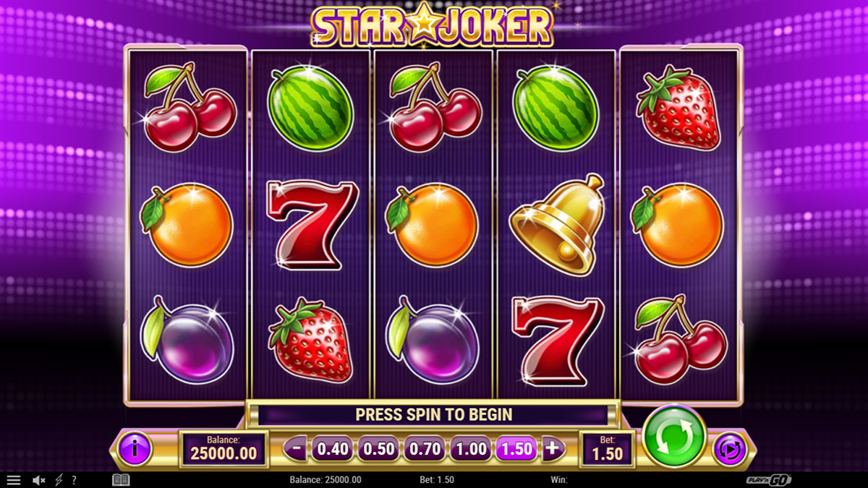Screen dimensions: 868x488
Task: Choose the 0.70 bet amount
Action: point(425,449)
